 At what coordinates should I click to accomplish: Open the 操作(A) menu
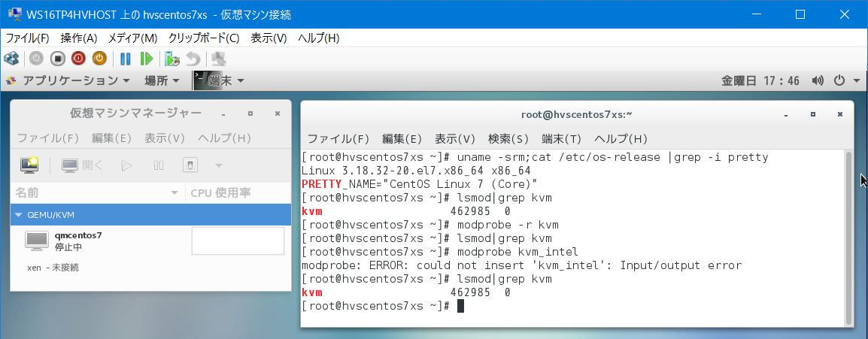79,38
